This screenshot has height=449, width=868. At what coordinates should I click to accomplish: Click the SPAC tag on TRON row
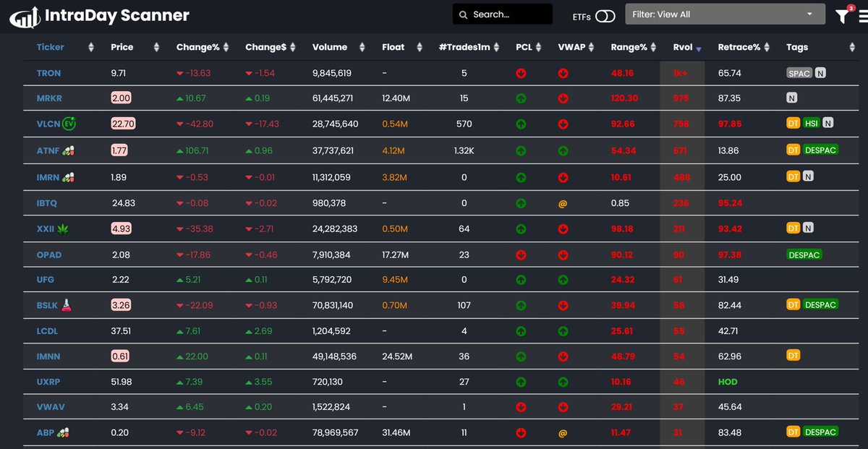[800, 73]
